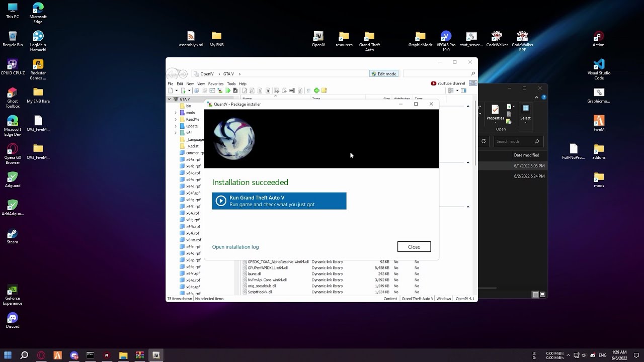
Task: Open Rockstar Games launcher desktop icon
Action: tap(38, 69)
